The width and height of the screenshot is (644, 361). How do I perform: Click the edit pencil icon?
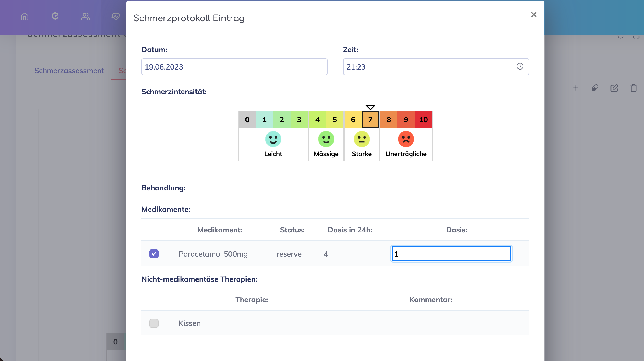tap(614, 88)
